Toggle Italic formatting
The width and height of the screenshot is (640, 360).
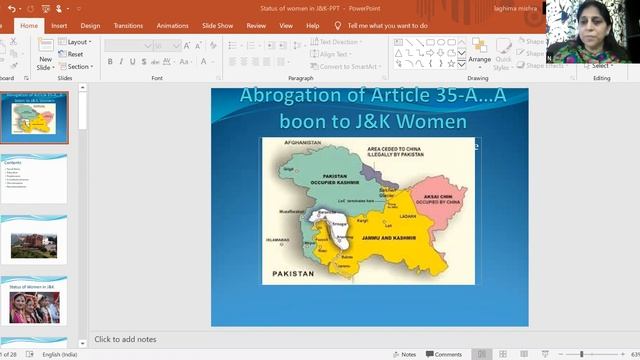(121, 62)
